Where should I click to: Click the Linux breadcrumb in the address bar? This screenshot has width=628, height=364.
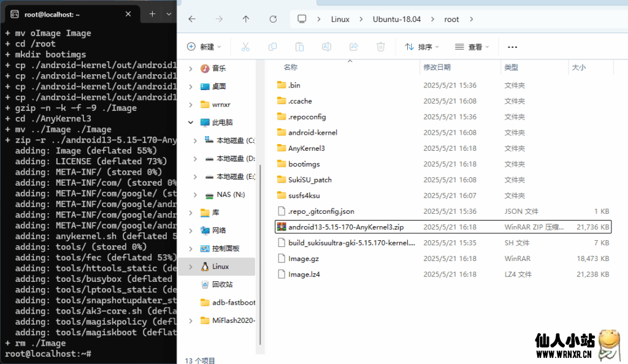tap(340, 19)
